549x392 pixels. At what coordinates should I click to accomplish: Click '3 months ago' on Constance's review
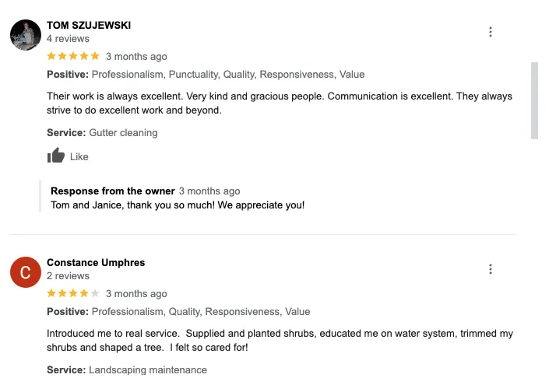point(136,293)
